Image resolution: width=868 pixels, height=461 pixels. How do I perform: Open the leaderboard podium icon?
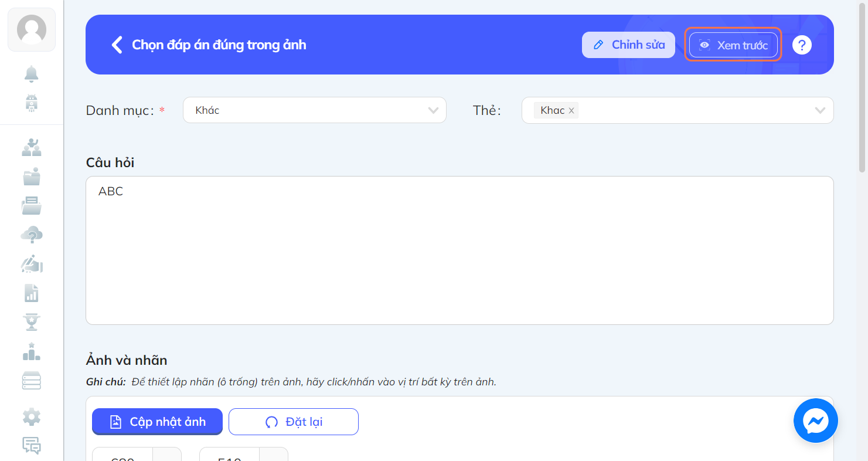(32, 352)
